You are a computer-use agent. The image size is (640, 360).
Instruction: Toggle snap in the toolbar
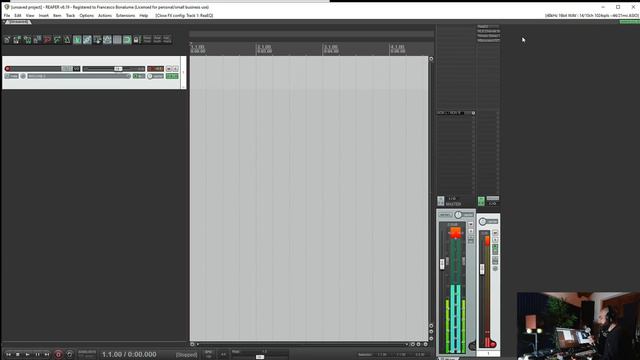(x=127, y=40)
